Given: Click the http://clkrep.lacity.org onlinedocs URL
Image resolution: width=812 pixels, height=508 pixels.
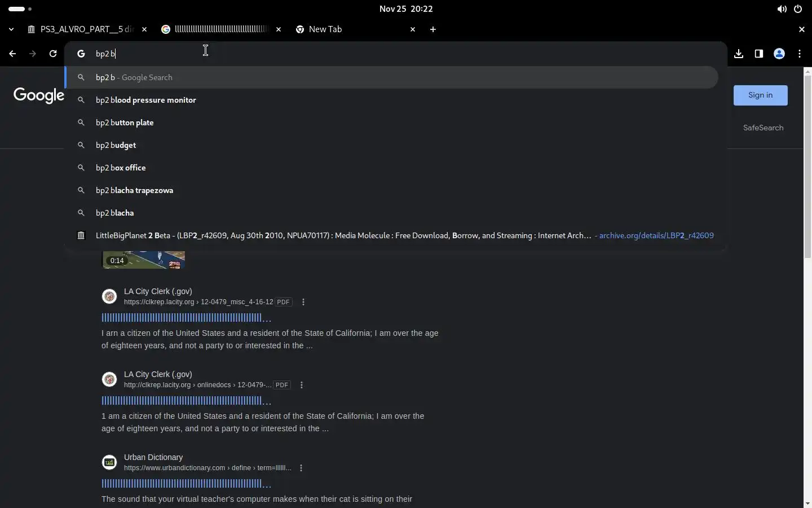Looking at the screenshot, I should 198,385.
